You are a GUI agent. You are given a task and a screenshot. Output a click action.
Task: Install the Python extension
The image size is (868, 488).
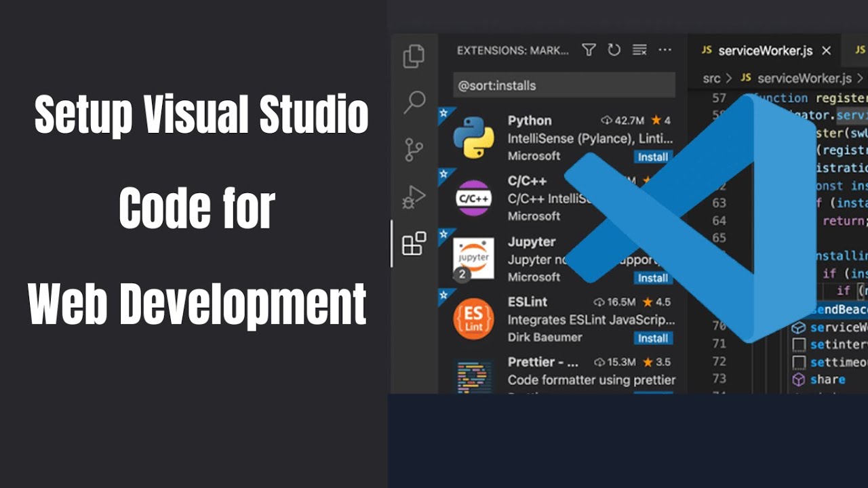653,157
